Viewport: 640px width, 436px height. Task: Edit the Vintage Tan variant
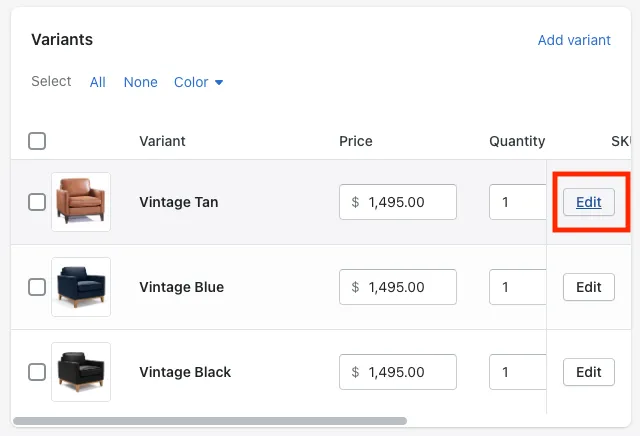589,202
